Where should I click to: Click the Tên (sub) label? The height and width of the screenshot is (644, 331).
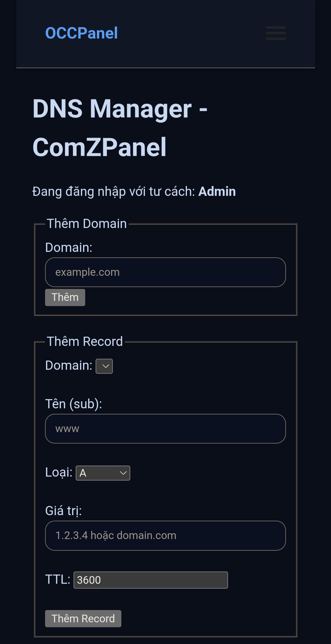(x=74, y=404)
